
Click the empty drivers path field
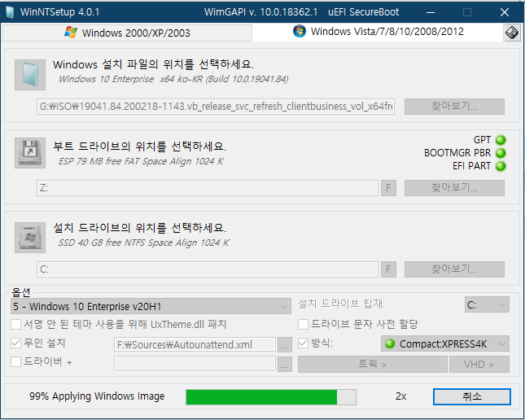pos(195,363)
